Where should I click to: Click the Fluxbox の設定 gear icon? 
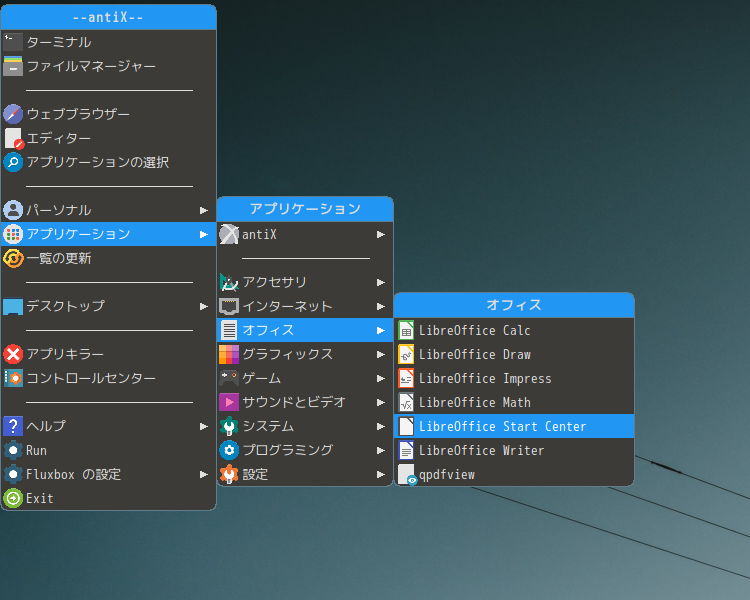(13, 474)
